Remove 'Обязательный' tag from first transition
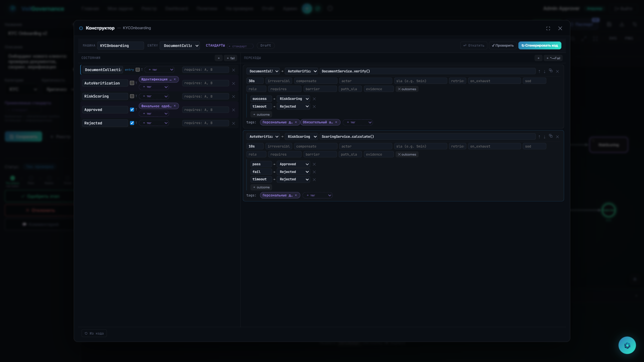The image size is (644, 362). click(336, 122)
